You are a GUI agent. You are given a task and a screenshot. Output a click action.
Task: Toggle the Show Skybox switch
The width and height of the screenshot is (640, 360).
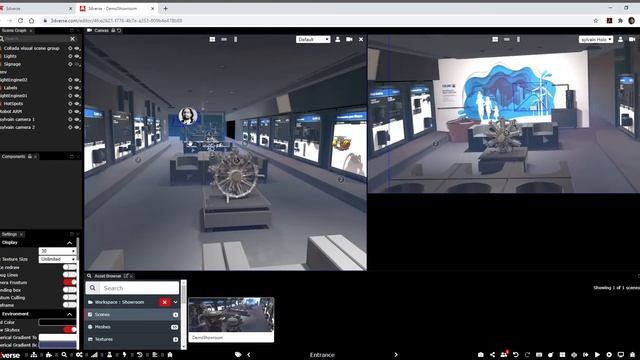click(x=70, y=329)
